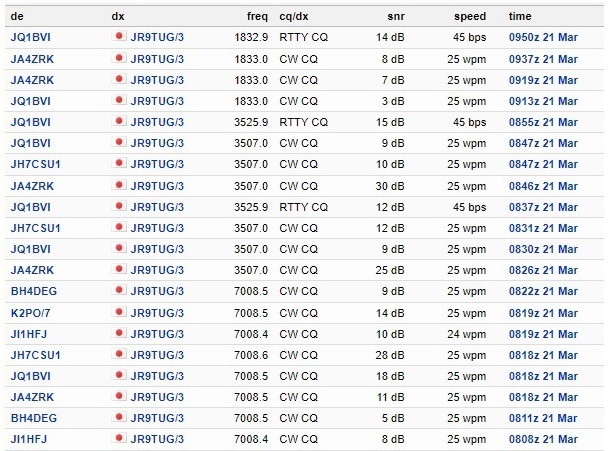Click Japan flag icon in 0808z row
This screenshot has height=451, width=610.
[x=119, y=438]
